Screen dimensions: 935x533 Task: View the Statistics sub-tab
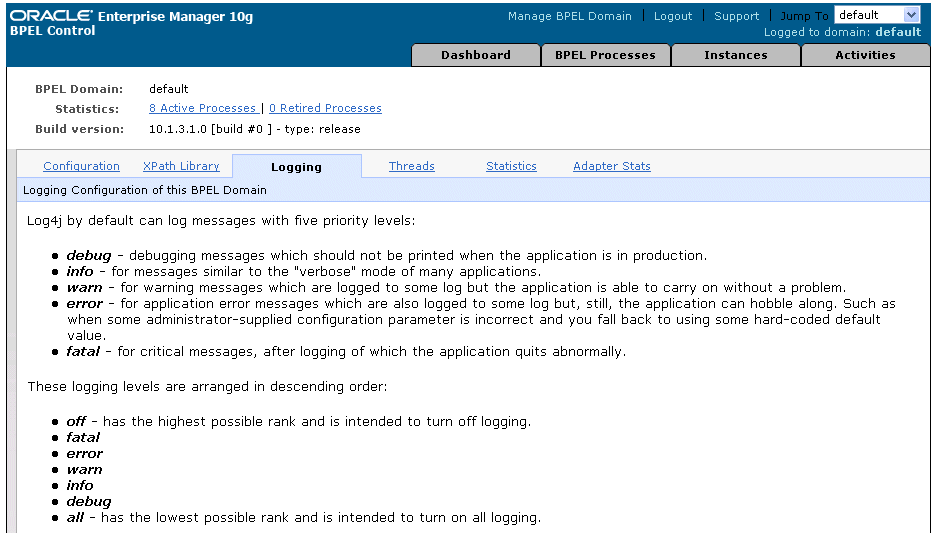tap(511, 166)
